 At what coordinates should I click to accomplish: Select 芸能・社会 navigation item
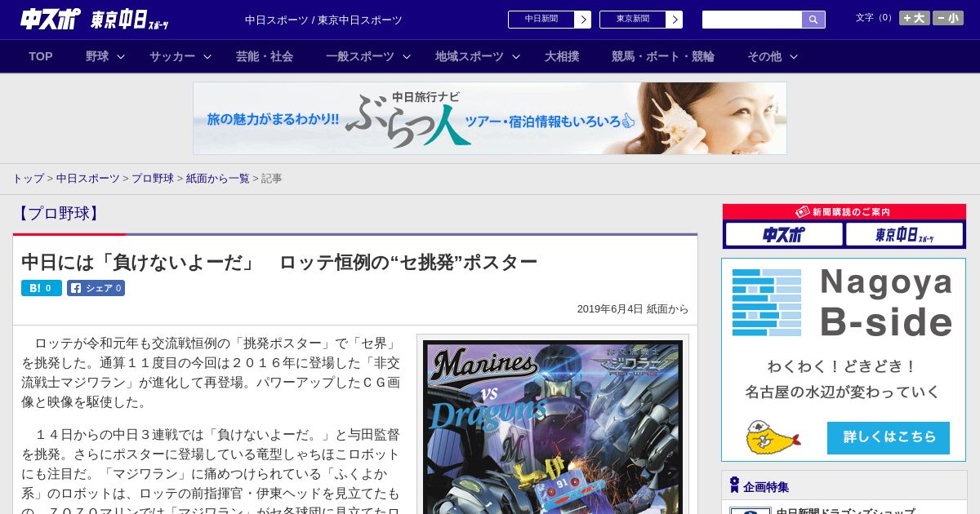[265, 56]
